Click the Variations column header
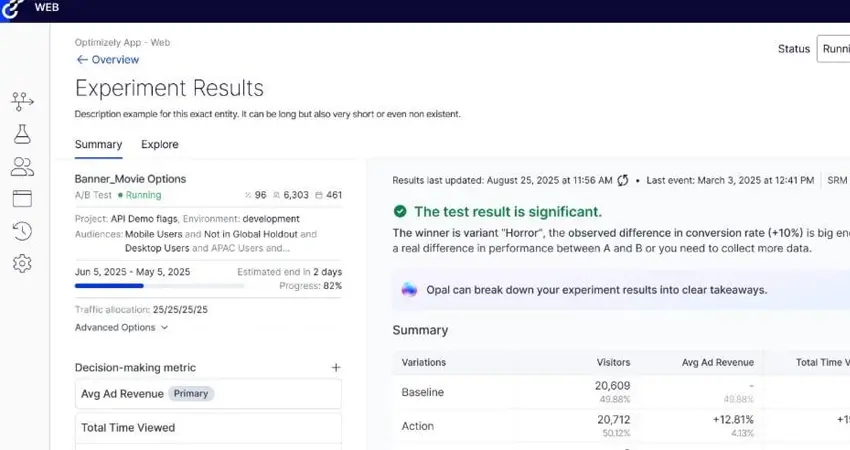The width and height of the screenshot is (850, 450). click(x=424, y=362)
